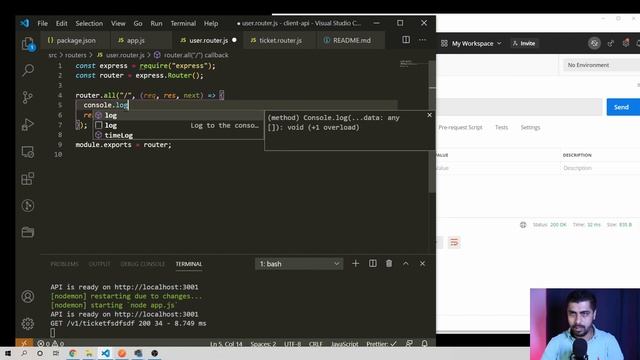This screenshot has width=640, height=360.
Task: Select the 'timeLog' autocomplete suggestion
Action: tap(178, 135)
